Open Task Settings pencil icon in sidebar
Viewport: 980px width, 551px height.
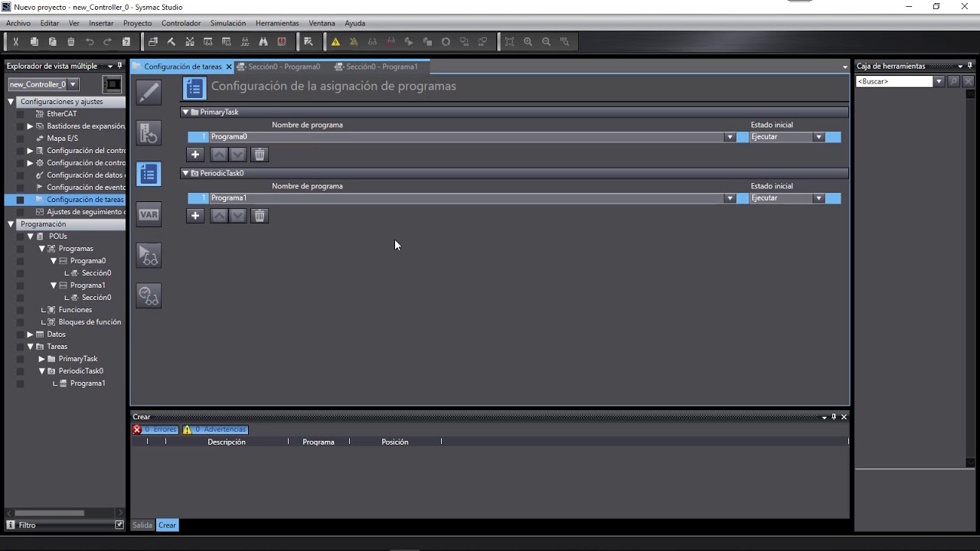pos(149,93)
